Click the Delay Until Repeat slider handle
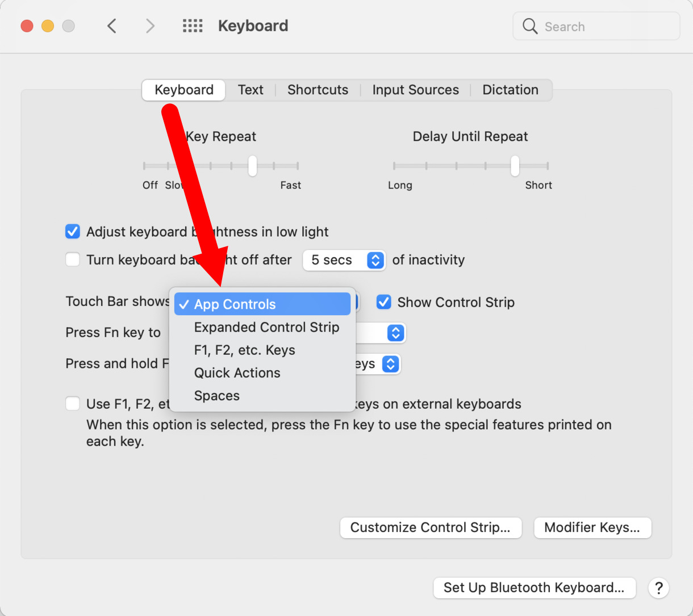This screenshot has width=693, height=616. coord(515,166)
